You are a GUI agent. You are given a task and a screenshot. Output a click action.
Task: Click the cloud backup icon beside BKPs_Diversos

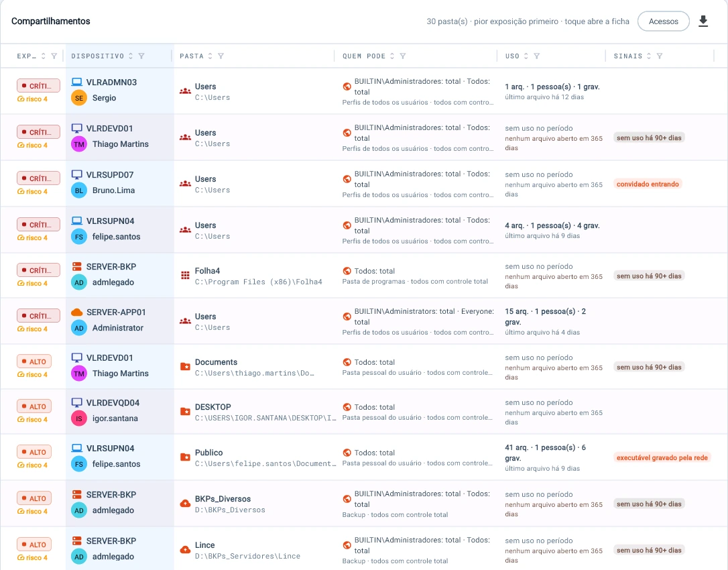pyautogui.click(x=185, y=503)
